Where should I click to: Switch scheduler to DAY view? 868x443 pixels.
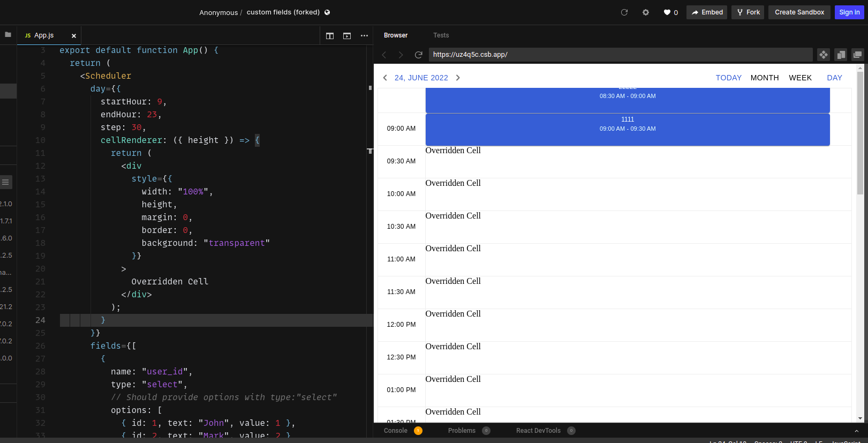834,78
